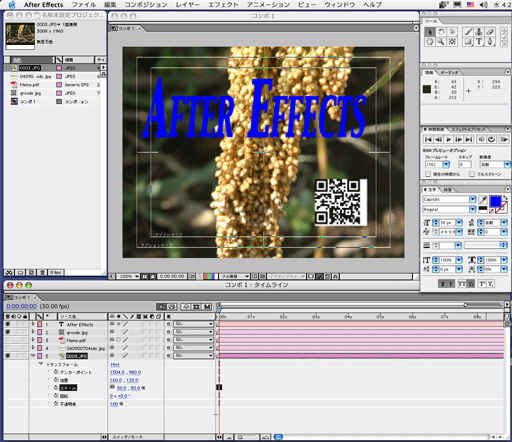Select the Pan Behind tool
Screen dimensions: 512x442
[x=452, y=42]
